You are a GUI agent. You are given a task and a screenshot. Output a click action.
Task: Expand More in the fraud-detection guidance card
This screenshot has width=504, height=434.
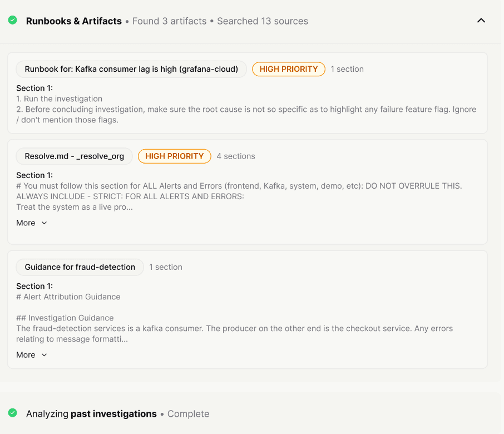pyautogui.click(x=32, y=354)
